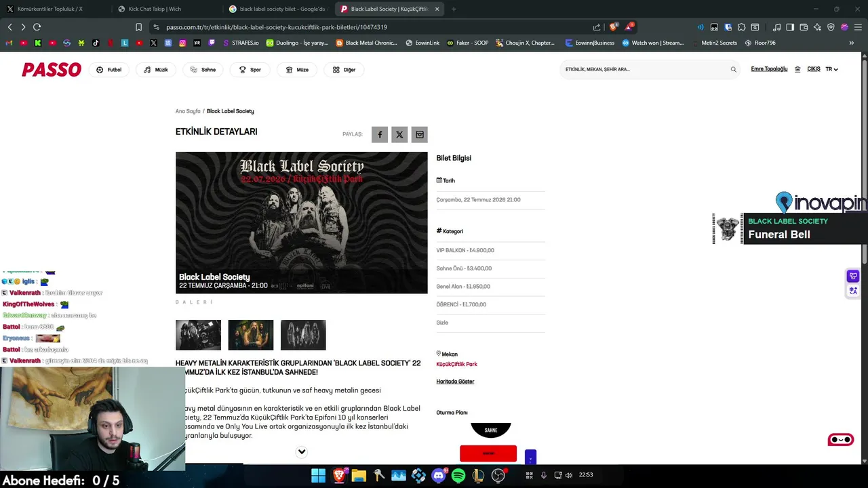Open OBS Studio from the taskbar
This screenshot has width=868, height=488.
[x=498, y=475]
